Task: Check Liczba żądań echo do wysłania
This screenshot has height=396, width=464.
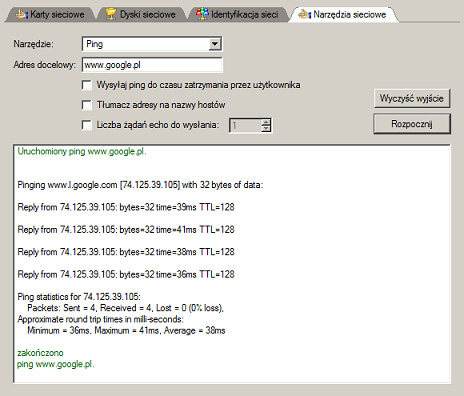Action: click(87, 125)
